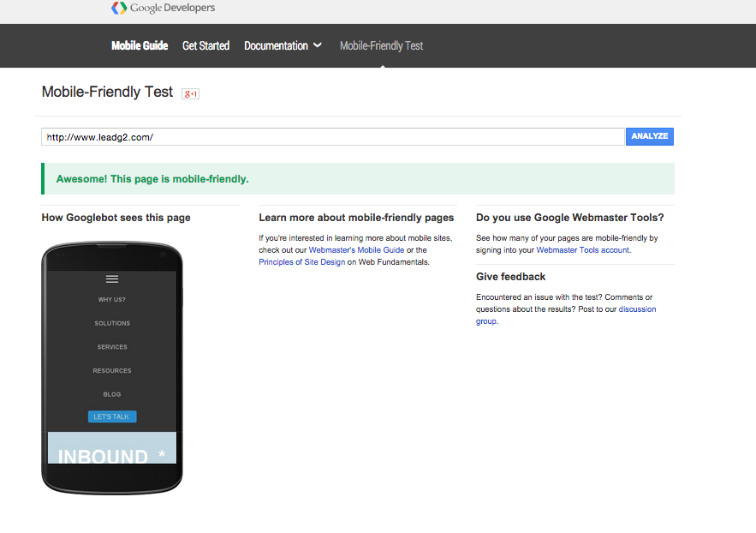Image resolution: width=756 pixels, height=533 pixels.
Task: Click 'Learn more about mobile-friendly pages' heading
Action: pos(356,218)
